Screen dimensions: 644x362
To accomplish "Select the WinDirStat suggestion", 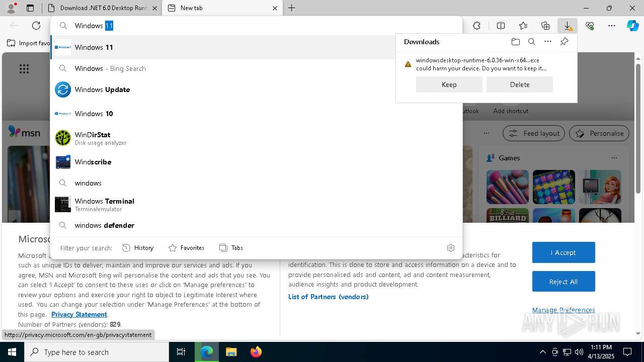I will 256,138.
